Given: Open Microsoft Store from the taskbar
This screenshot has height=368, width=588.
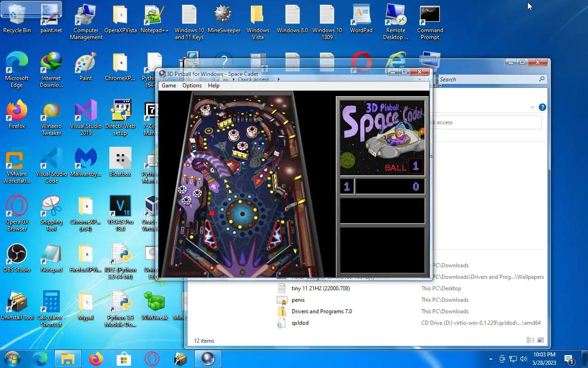Looking at the screenshot, I should point(124,359).
